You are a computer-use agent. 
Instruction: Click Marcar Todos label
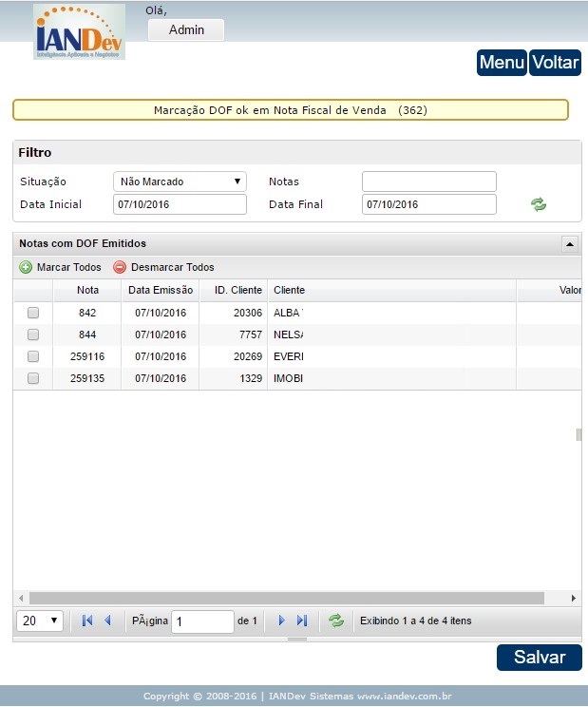[69, 267]
